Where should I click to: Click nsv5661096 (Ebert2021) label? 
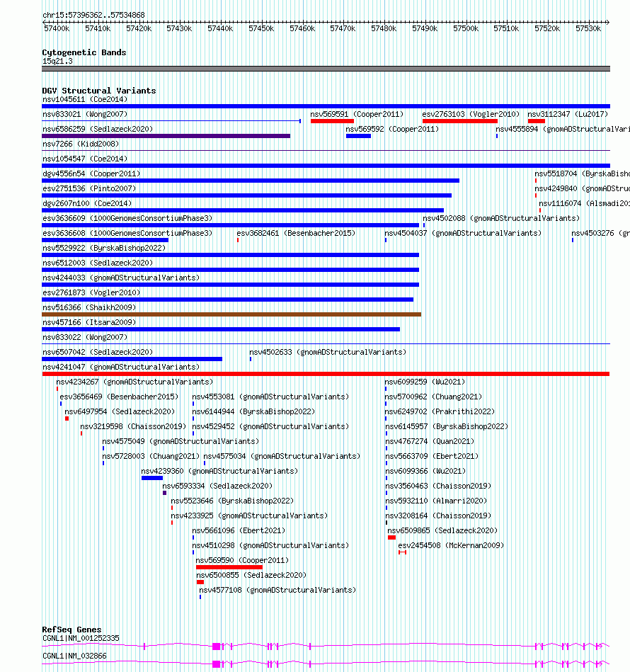(239, 530)
